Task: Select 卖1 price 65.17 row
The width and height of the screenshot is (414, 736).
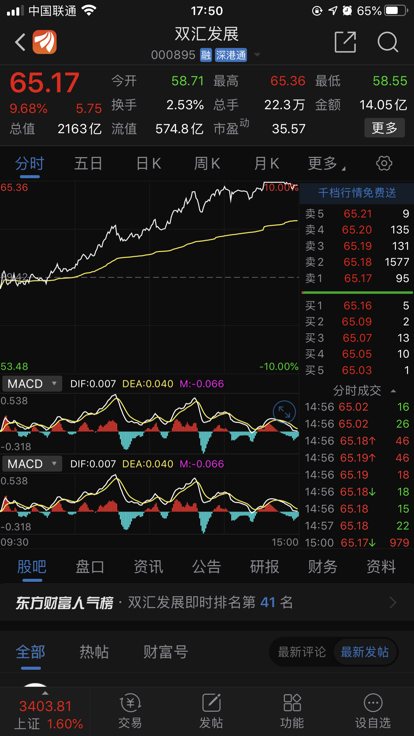Action: point(357,278)
